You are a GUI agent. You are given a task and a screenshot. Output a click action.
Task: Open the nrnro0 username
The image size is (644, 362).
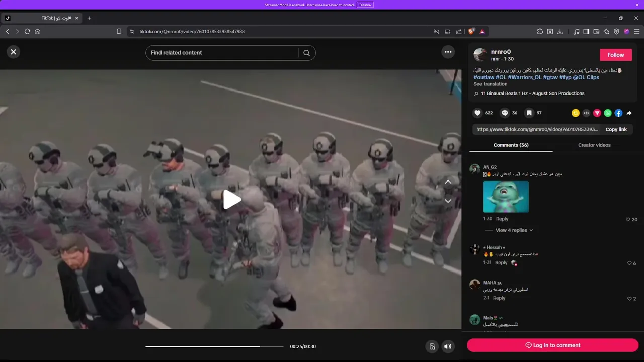501,52
